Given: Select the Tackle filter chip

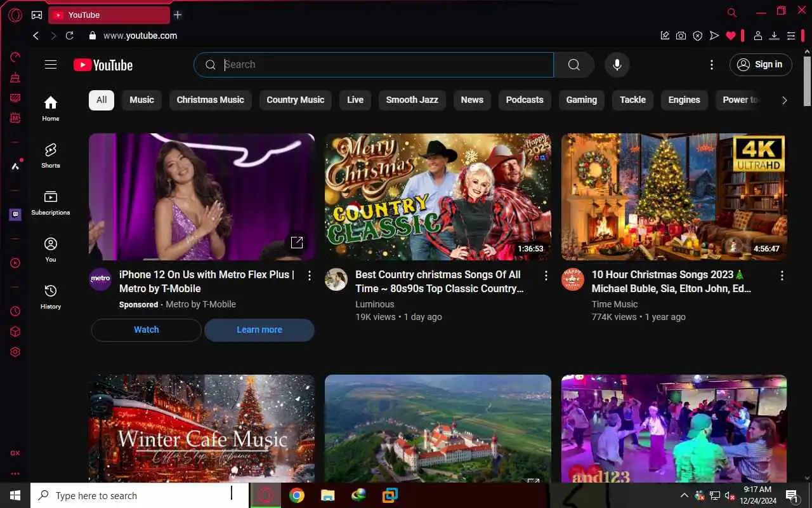Looking at the screenshot, I should click(x=633, y=100).
